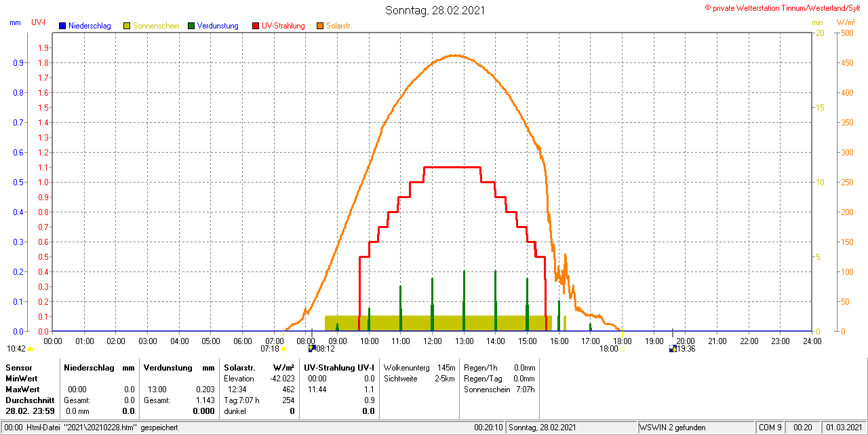Click the Sichtweite 2-5km reading

point(419,379)
